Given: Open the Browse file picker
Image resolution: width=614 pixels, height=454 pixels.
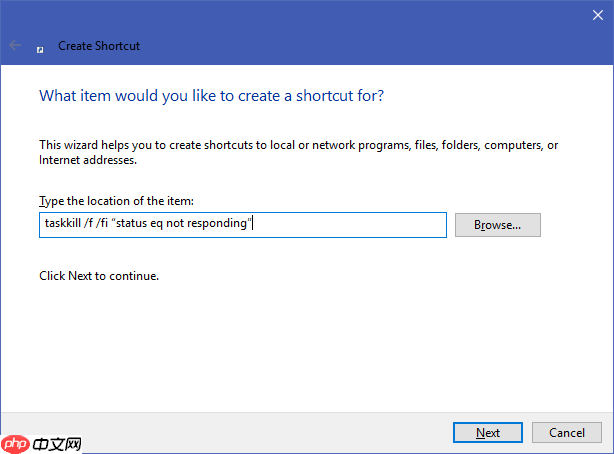Looking at the screenshot, I should click(x=497, y=225).
